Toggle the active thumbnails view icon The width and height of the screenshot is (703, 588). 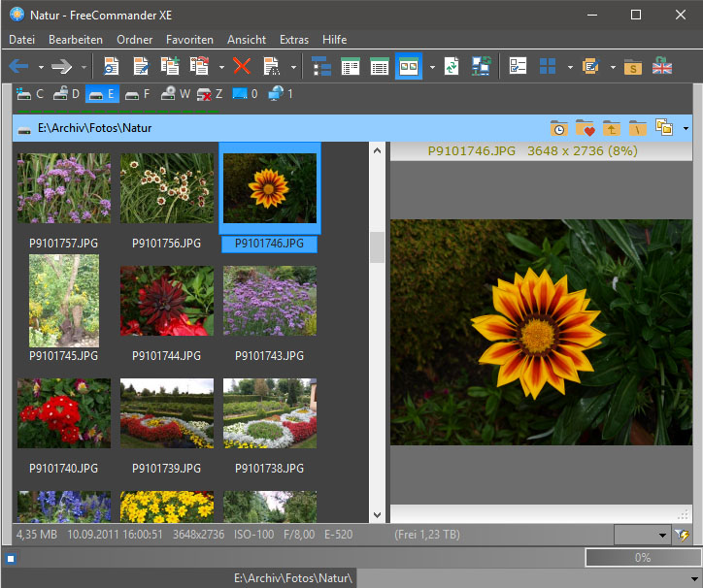[x=409, y=66]
